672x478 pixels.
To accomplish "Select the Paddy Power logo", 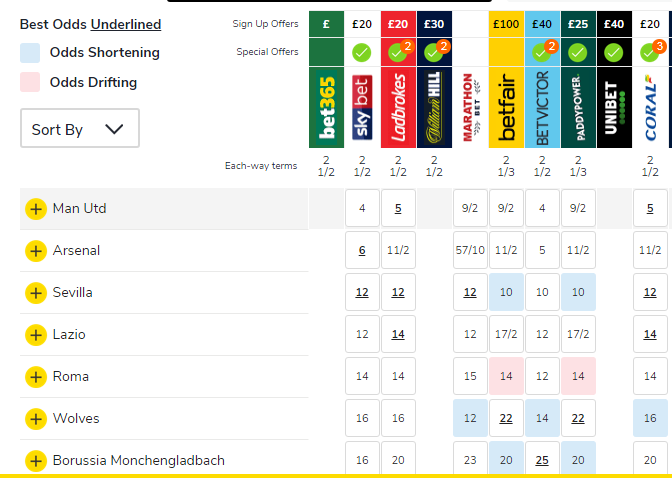I will click(x=578, y=108).
